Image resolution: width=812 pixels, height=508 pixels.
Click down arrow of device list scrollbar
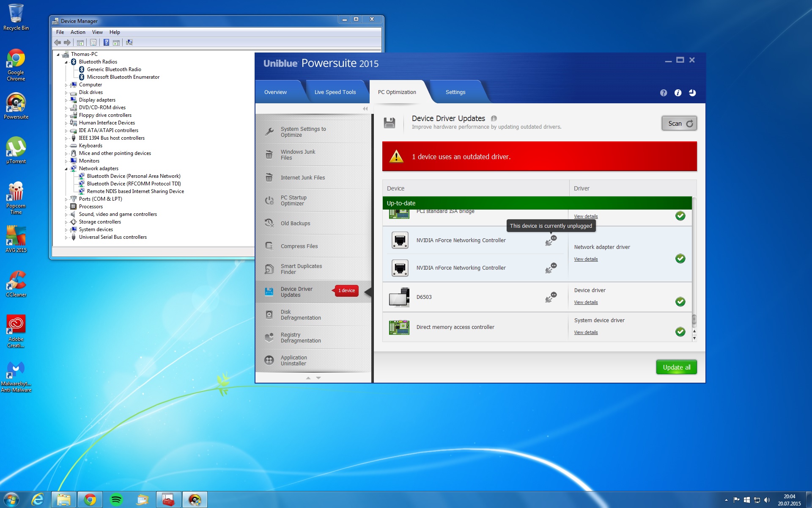pyautogui.click(x=694, y=338)
